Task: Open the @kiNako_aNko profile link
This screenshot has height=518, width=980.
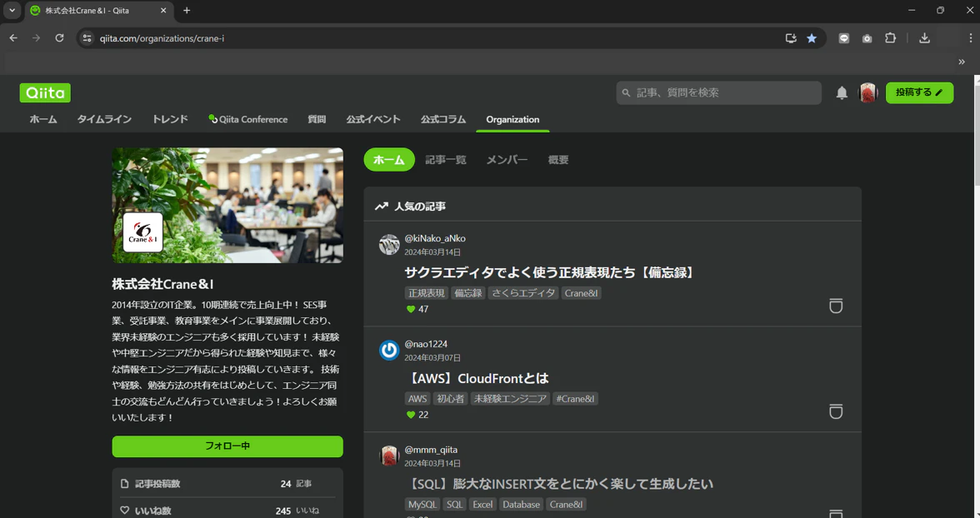Action: coord(435,238)
